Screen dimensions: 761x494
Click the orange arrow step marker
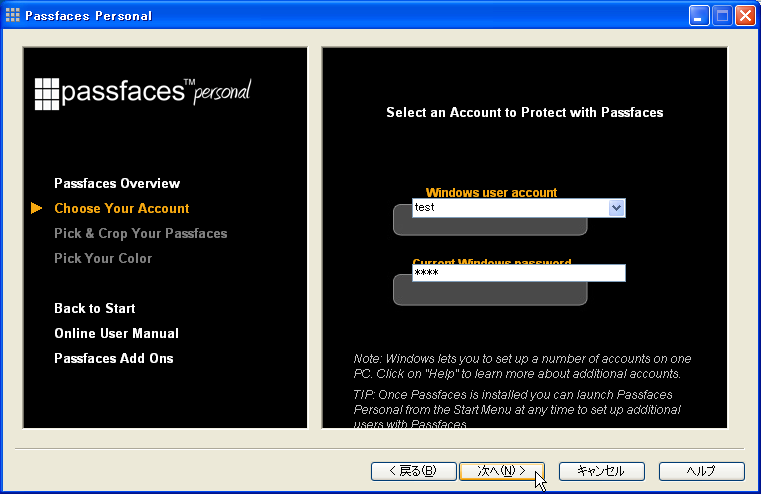pyautogui.click(x=36, y=208)
